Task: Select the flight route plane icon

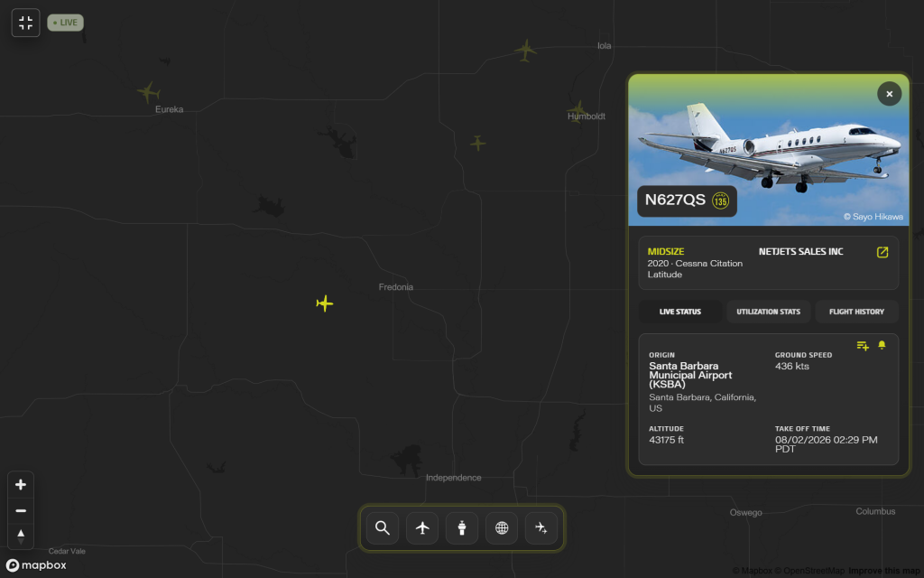Action: pyautogui.click(x=541, y=527)
